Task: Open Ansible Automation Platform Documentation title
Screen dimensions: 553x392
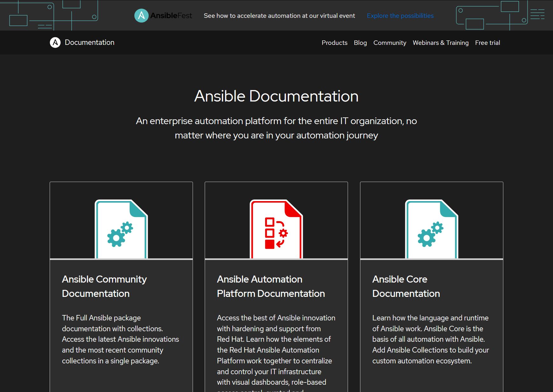Action: click(x=271, y=286)
